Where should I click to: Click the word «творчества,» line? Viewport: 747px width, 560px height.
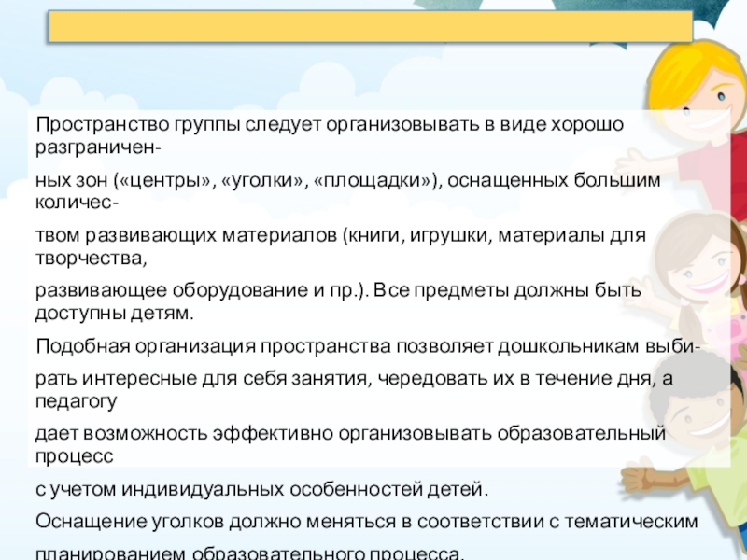pos(91,257)
